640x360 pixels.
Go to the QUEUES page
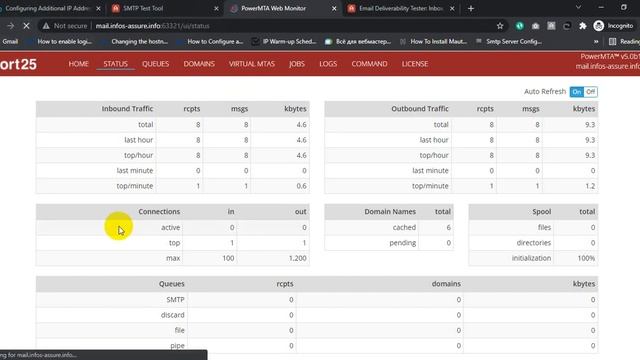(156, 64)
